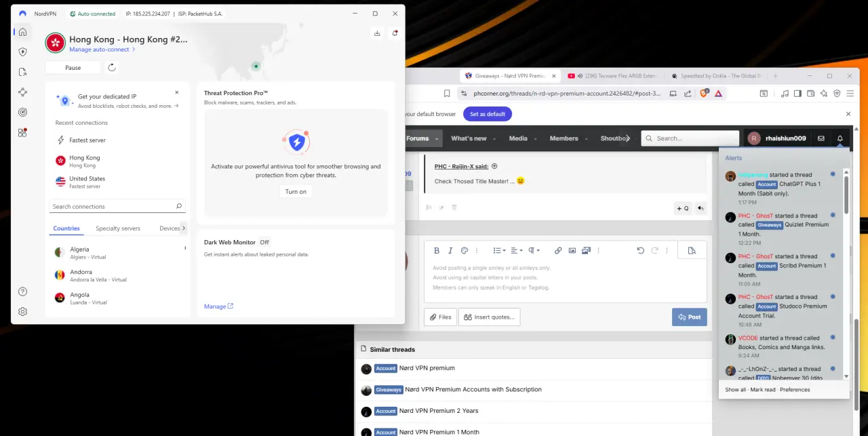868x436 pixels.
Task: Bookmark page icon in browser toolbar
Action: tap(447, 94)
